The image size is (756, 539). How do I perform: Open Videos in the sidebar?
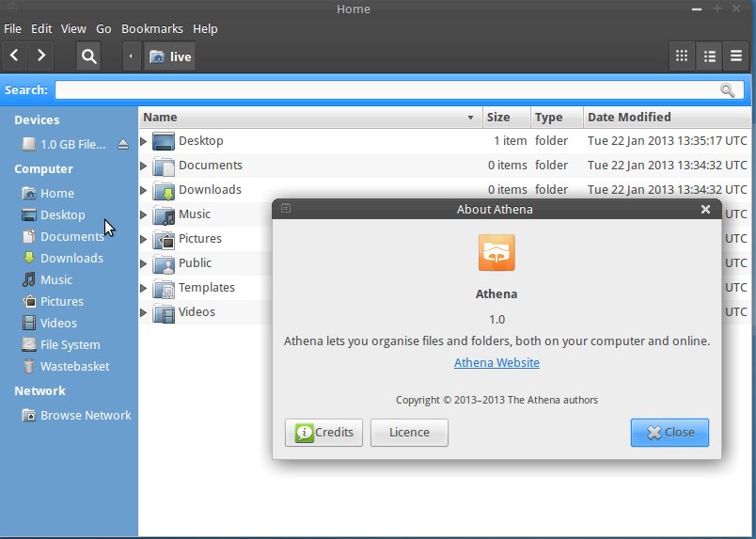tap(50, 323)
